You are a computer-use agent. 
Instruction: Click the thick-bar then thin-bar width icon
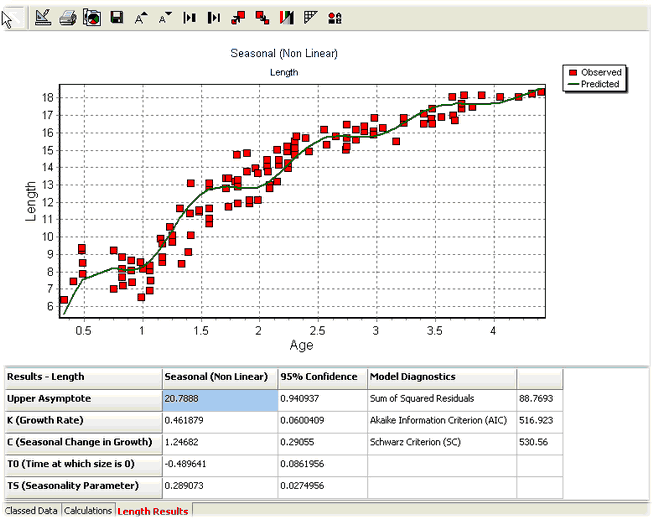(x=214, y=18)
